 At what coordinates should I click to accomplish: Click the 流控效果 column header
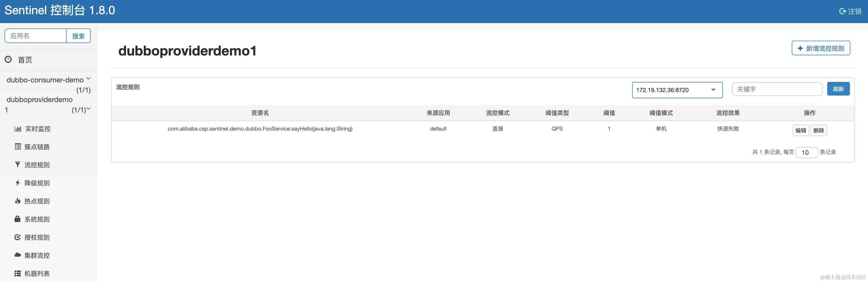click(728, 113)
